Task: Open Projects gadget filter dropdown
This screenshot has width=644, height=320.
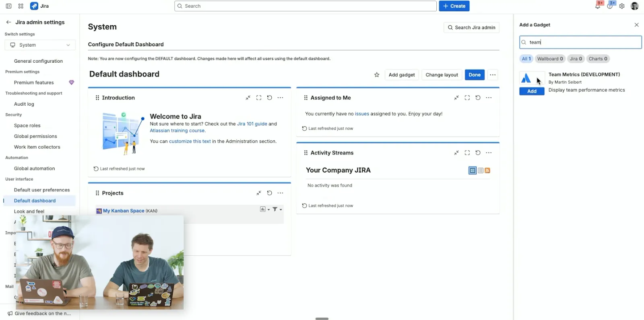Action: pos(277,209)
